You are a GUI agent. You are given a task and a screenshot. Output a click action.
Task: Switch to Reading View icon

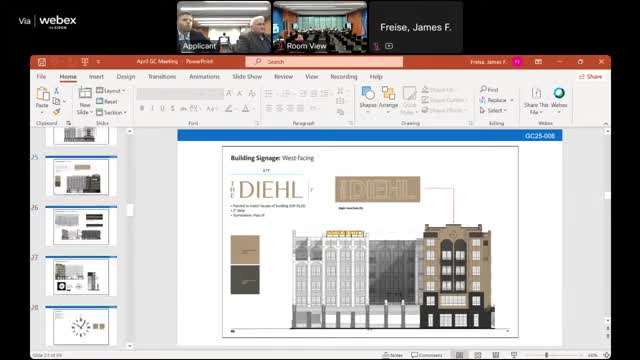(496, 355)
